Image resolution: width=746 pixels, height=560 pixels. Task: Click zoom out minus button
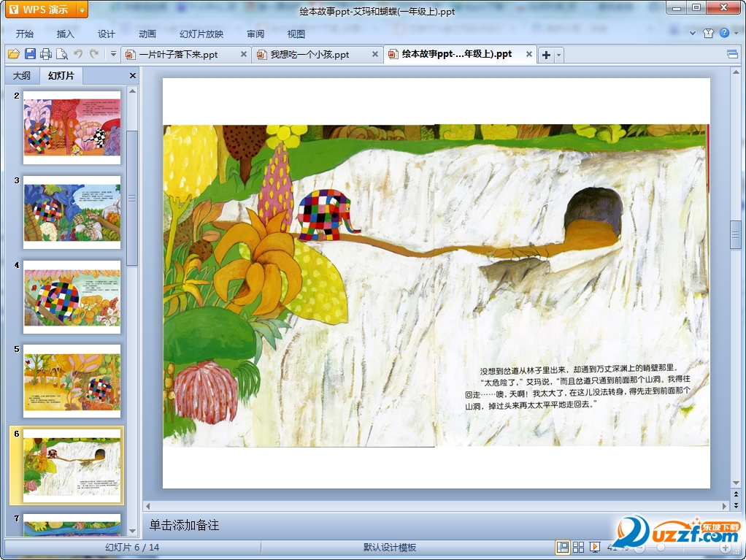pos(640,548)
